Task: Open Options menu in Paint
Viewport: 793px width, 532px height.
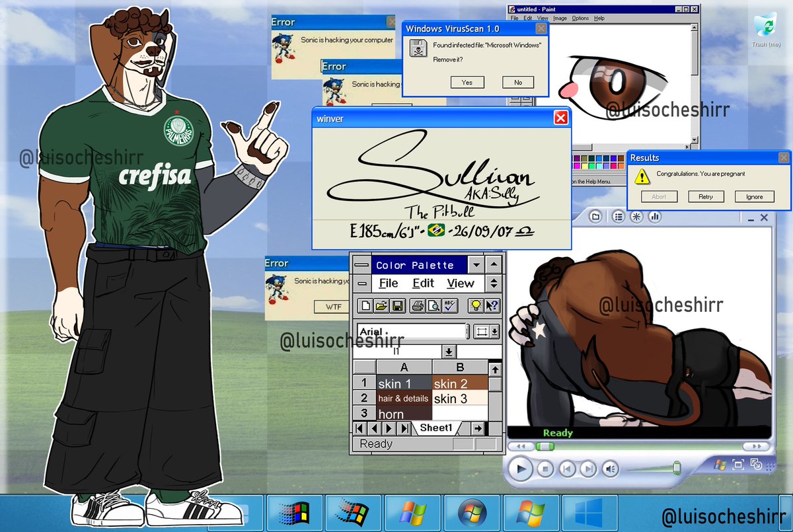Action: [580, 19]
